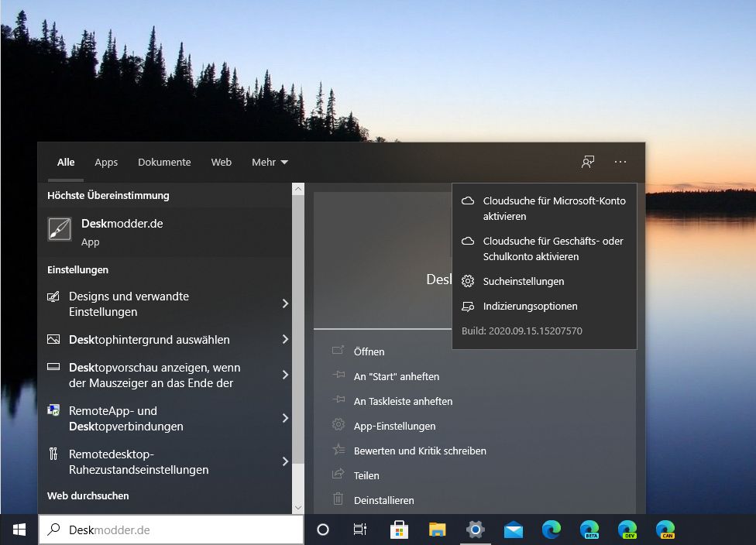Click Öffnen action label
The width and height of the screenshot is (756, 545).
tap(369, 351)
